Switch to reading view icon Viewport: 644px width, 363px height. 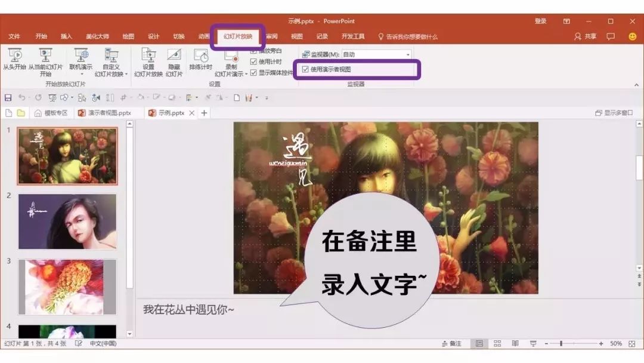pos(515,344)
